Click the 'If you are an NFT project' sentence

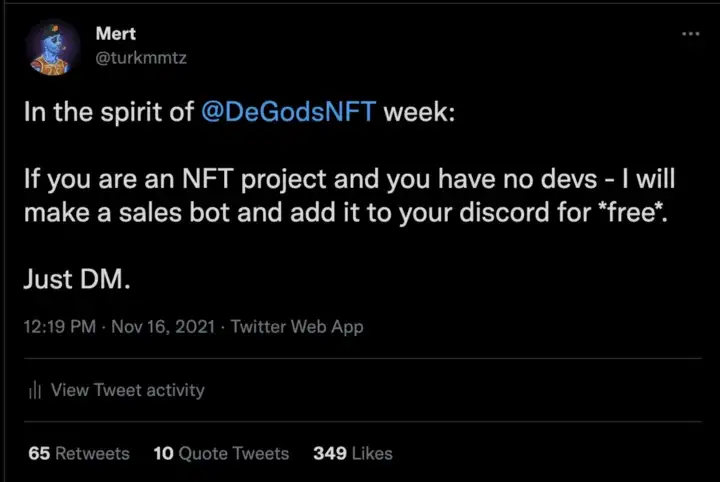[x=175, y=179]
